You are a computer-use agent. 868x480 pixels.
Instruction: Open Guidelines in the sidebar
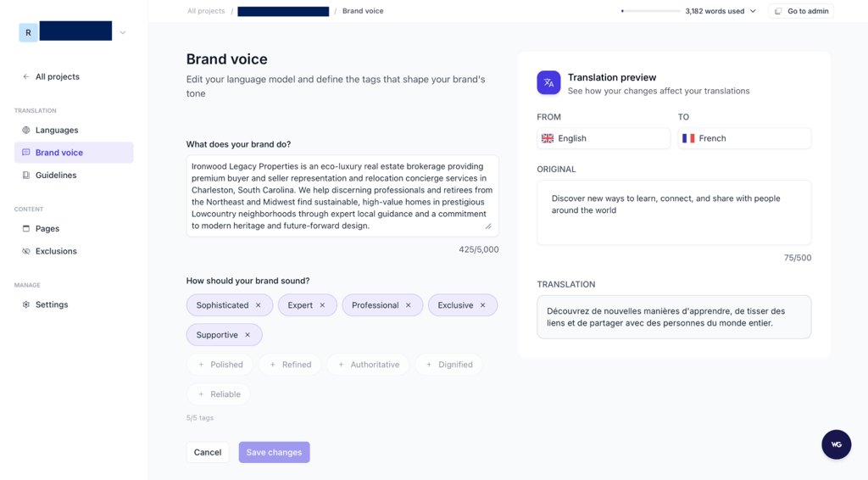point(74,175)
